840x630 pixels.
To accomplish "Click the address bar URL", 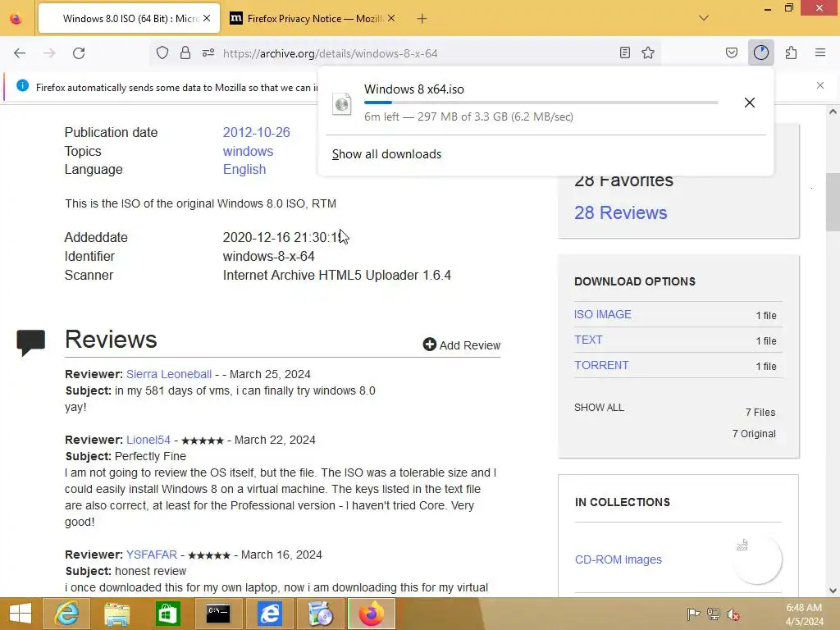I will [x=330, y=53].
